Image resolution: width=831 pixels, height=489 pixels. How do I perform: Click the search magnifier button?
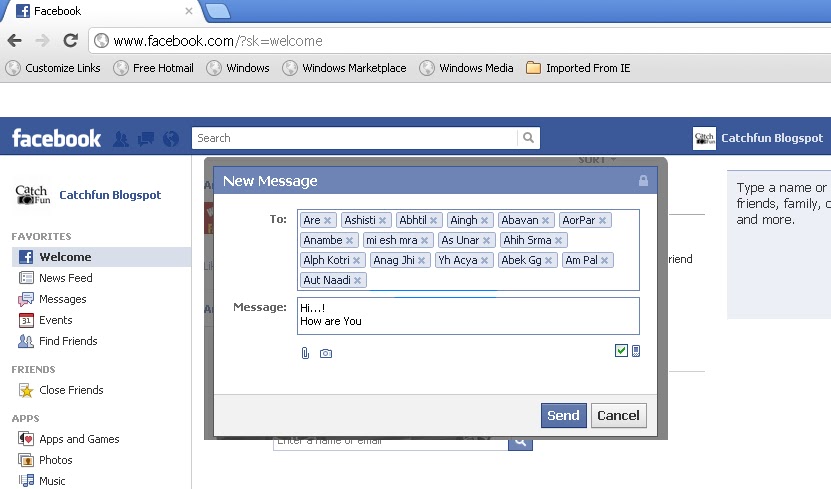pos(528,138)
